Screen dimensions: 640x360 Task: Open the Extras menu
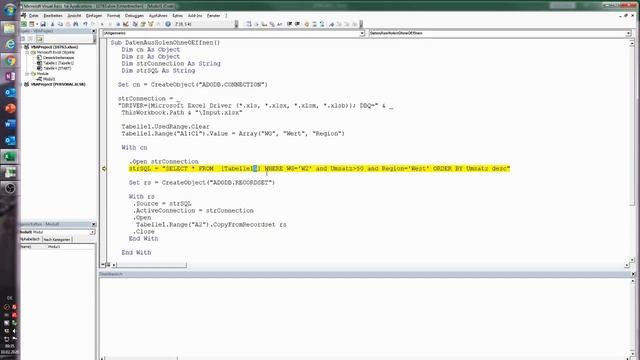[x=178, y=16]
